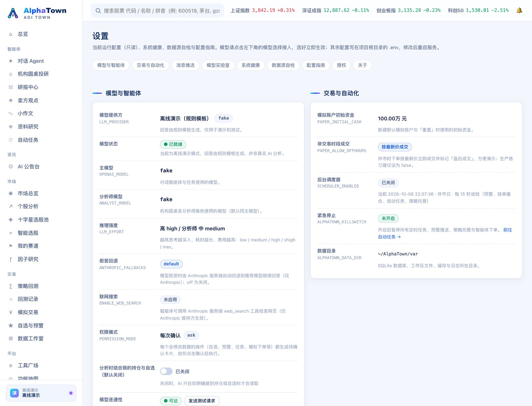Screen dimensions: 532x406
Task: Open 对话 Agent sparkle icon
Action: click(x=11, y=61)
